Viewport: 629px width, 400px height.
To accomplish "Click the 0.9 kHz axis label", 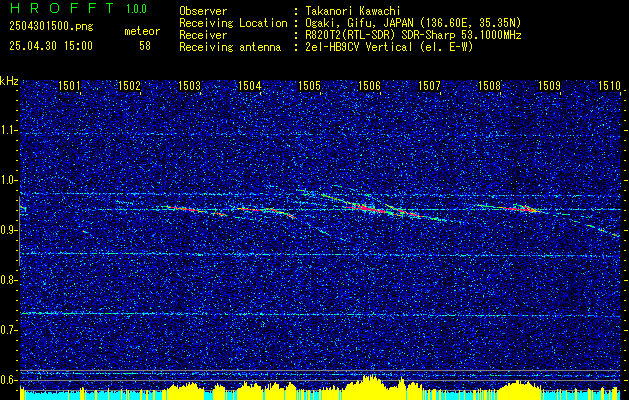I will click(x=8, y=230).
